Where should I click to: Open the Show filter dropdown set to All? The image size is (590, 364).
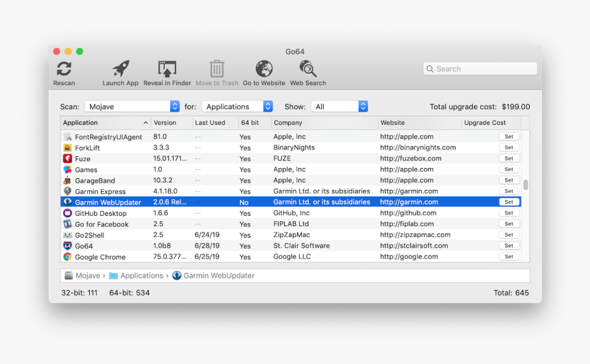[340, 106]
